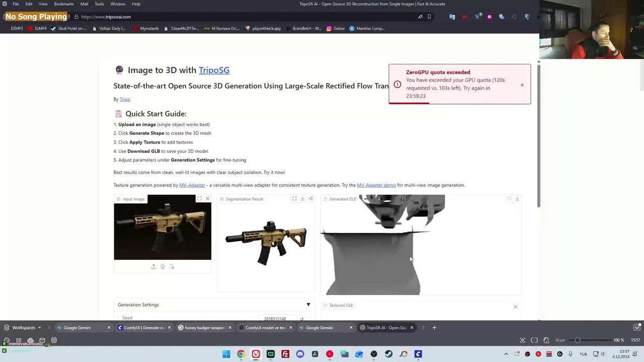Click the Reset zoom button
644x362 pixels.
(560, 340)
